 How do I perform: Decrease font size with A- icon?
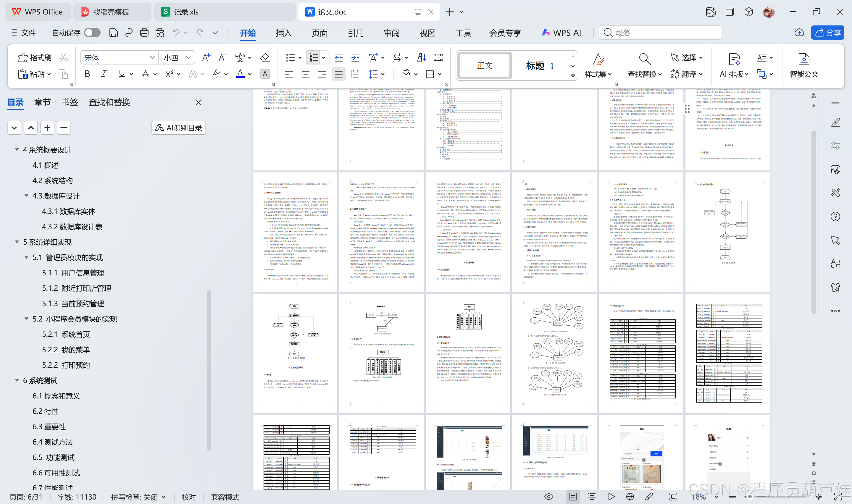[223, 57]
